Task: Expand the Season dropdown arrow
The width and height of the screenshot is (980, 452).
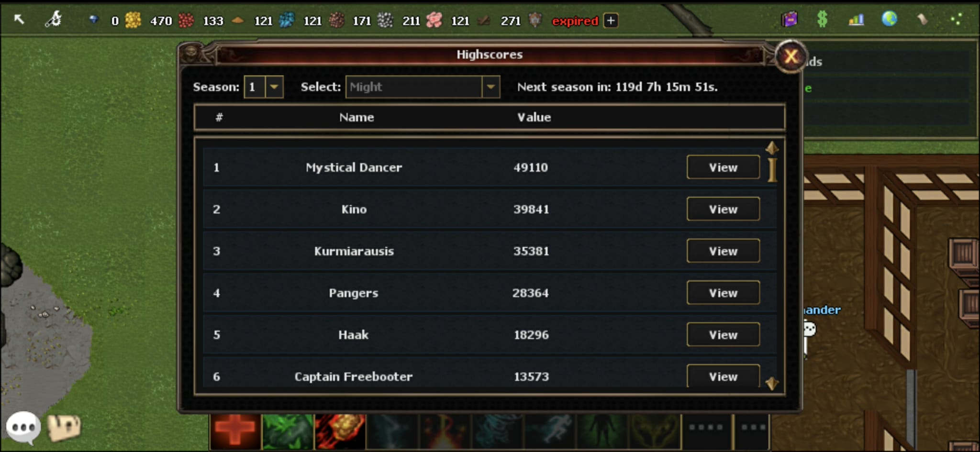Action: (274, 87)
